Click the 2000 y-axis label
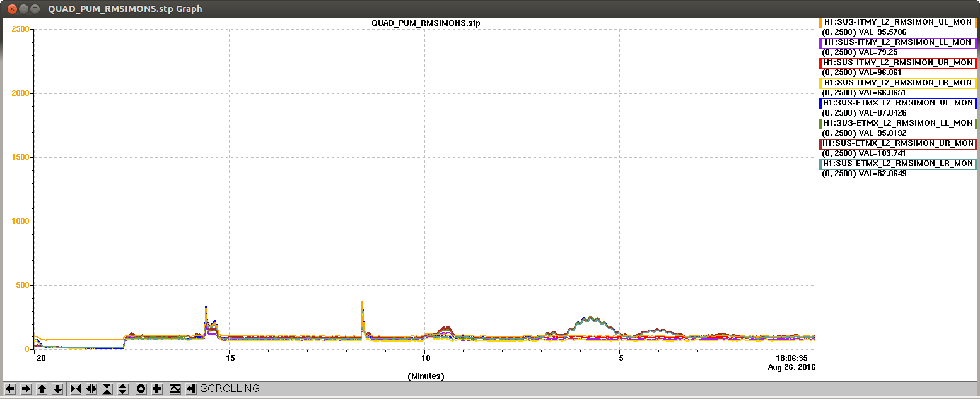Screen dimensions: 980x399 click(x=21, y=93)
